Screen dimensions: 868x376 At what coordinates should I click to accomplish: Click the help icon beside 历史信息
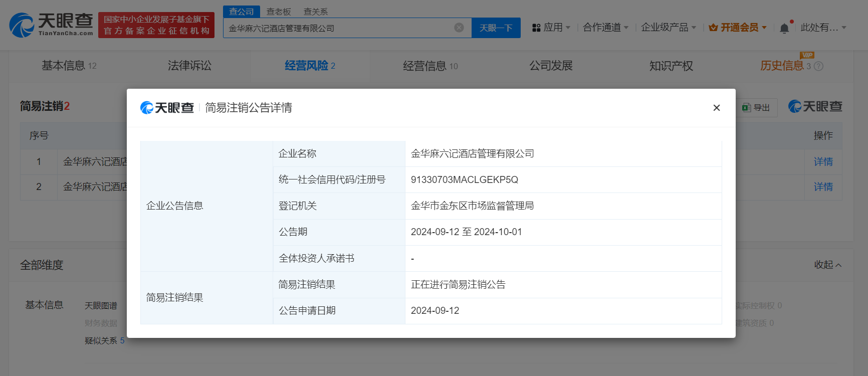point(818,66)
